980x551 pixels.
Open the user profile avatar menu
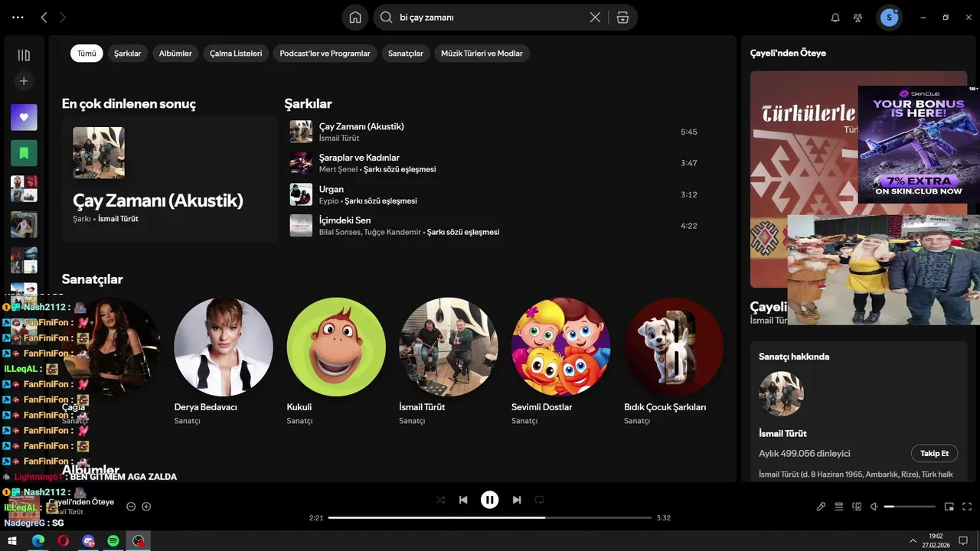(x=889, y=17)
